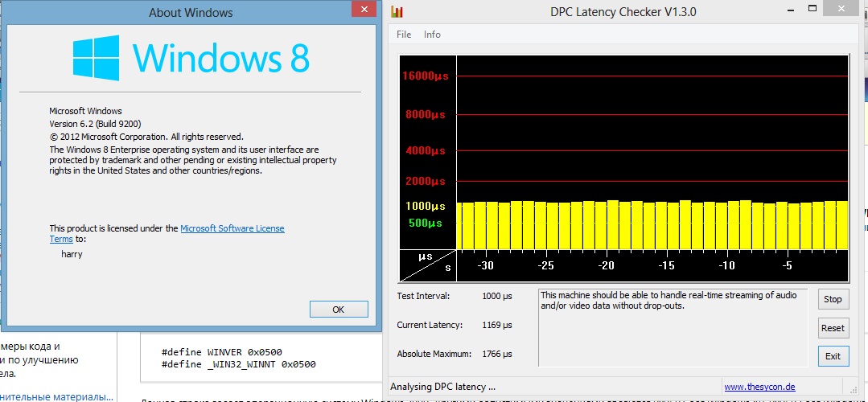
Task: Click the -30 time axis label
Action: click(x=485, y=265)
